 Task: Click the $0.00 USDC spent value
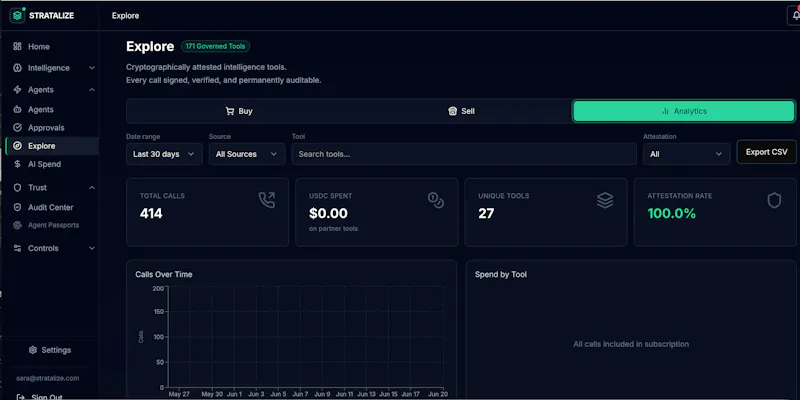[328, 213]
